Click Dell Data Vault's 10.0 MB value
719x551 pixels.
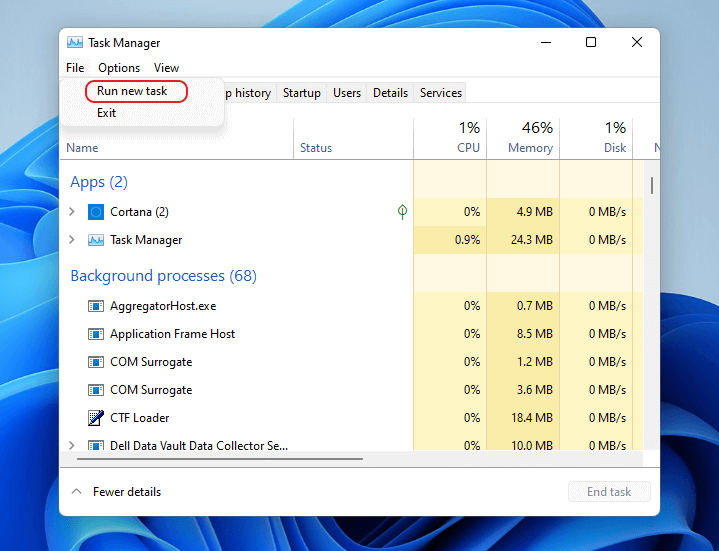coord(532,445)
